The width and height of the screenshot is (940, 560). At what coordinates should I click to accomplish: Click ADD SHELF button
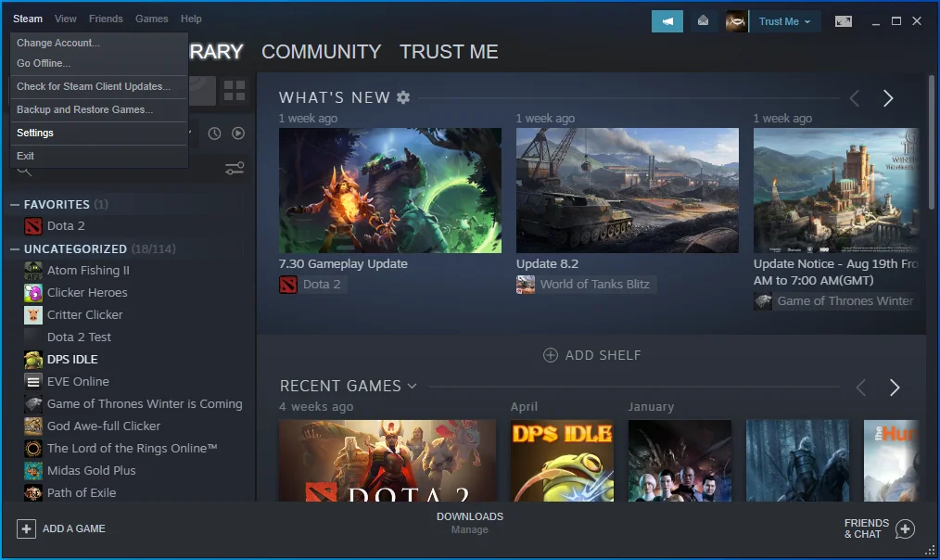point(591,355)
